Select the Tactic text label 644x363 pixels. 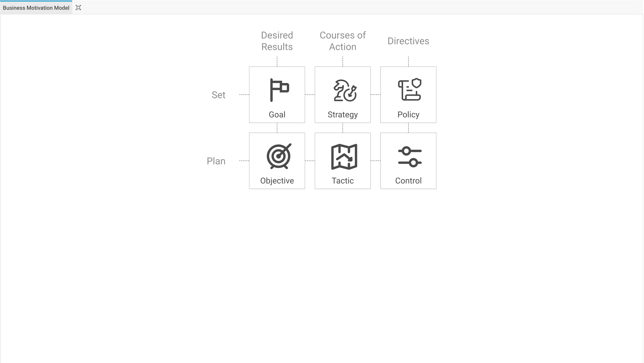click(x=342, y=181)
